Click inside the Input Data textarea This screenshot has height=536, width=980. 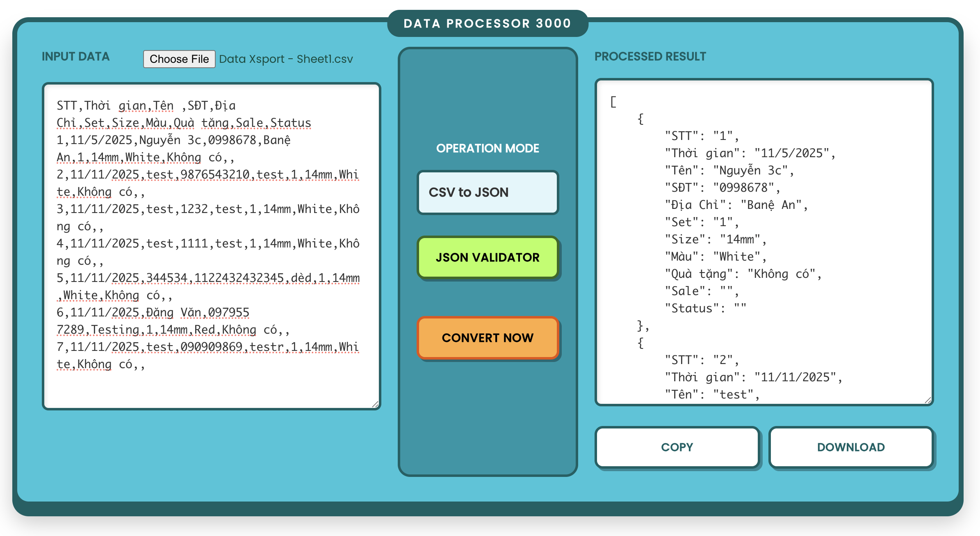(x=211, y=246)
